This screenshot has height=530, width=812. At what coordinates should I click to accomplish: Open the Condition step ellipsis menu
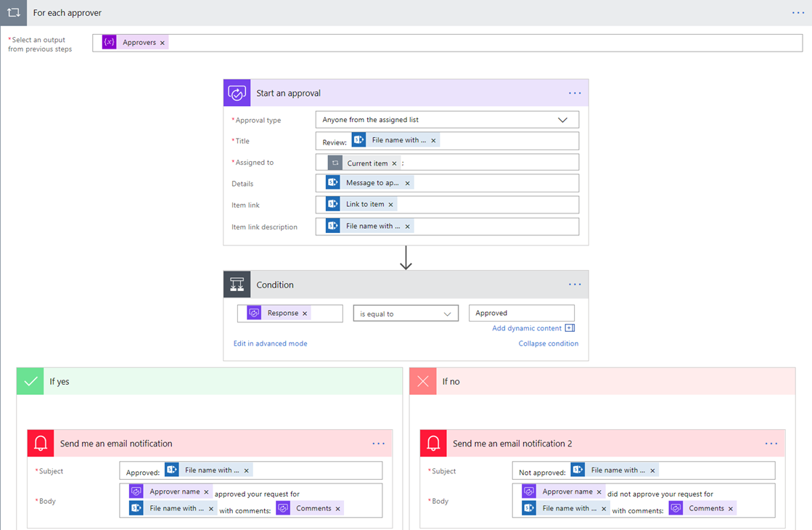[575, 285]
